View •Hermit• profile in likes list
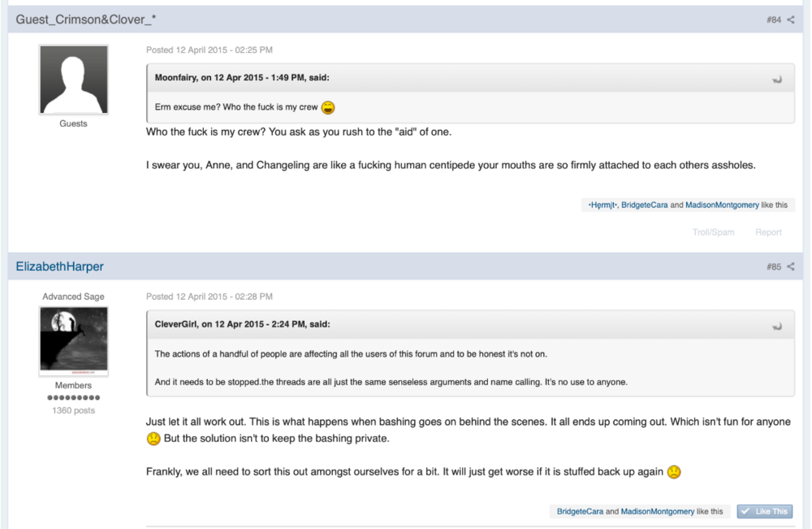This screenshot has width=812, height=529. [603, 205]
